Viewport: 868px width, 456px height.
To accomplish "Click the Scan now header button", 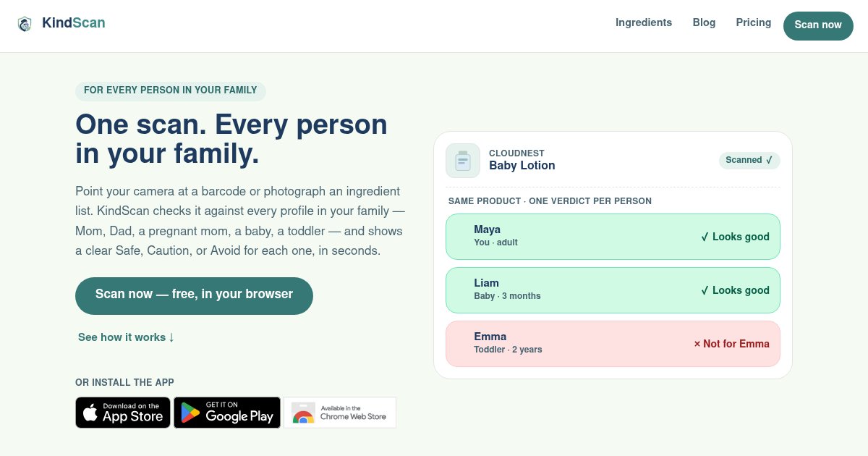I will pos(818,25).
